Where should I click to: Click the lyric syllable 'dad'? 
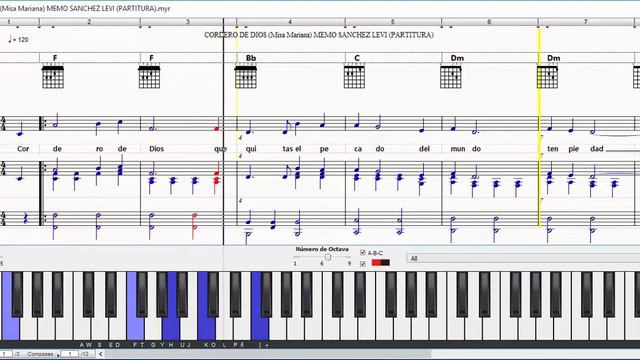click(x=597, y=149)
